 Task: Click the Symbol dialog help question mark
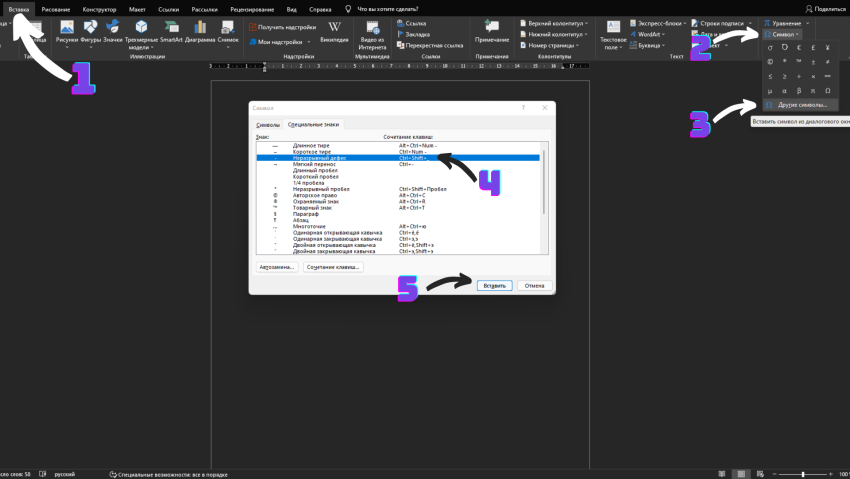[523, 108]
